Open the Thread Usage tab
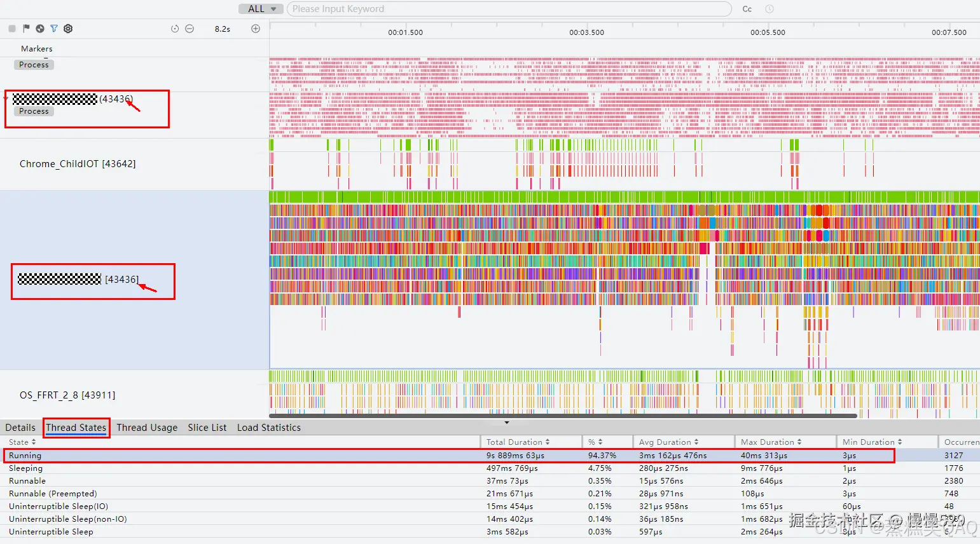The height and width of the screenshot is (544, 980). (147, 428)
